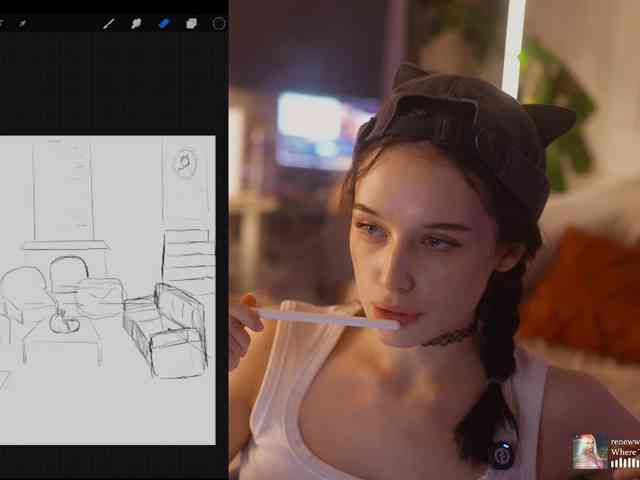Select the Transform arrow tool
Screen dimensions: 640x480
(x=22, y=24)
